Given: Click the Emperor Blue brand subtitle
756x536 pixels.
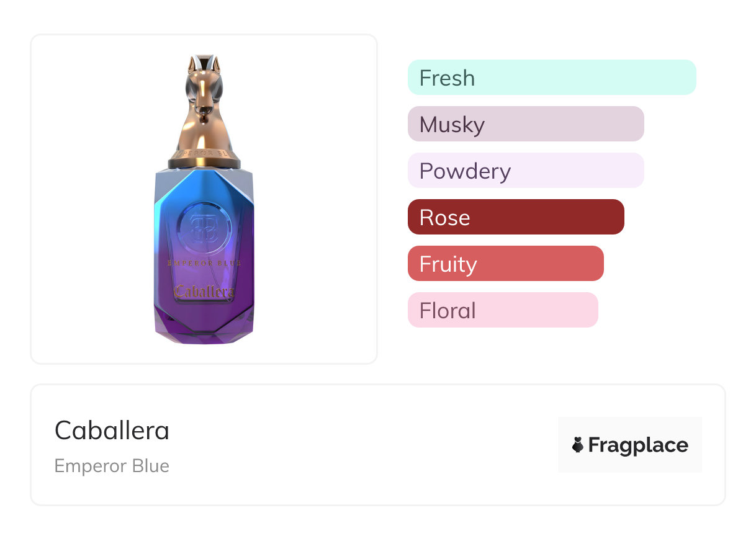Looking at the screenshot, I should click(112, 466).
